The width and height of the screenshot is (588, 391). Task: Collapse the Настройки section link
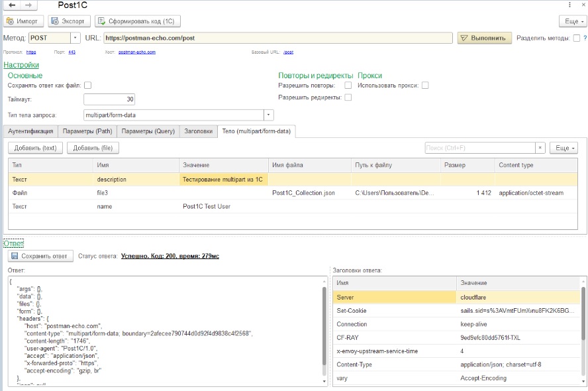point(21,65)
